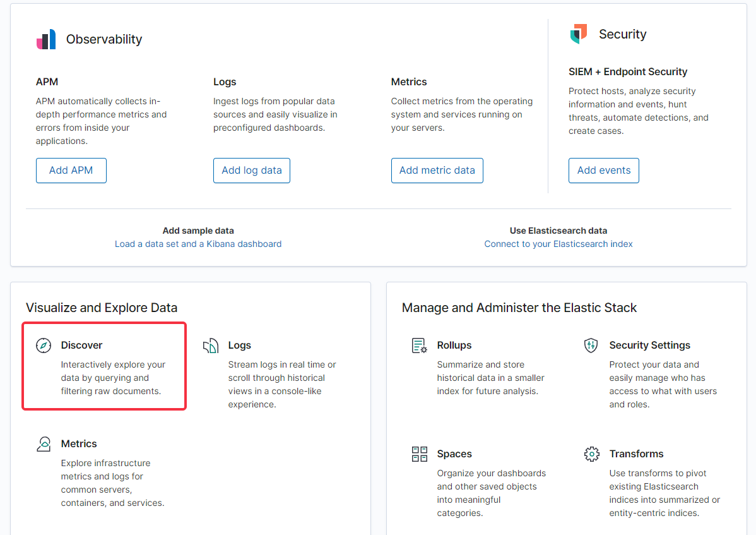Open Logs under Visualize and Explore Data
The width and height of the screenshot is (756, 535).
tap(240, 346)
